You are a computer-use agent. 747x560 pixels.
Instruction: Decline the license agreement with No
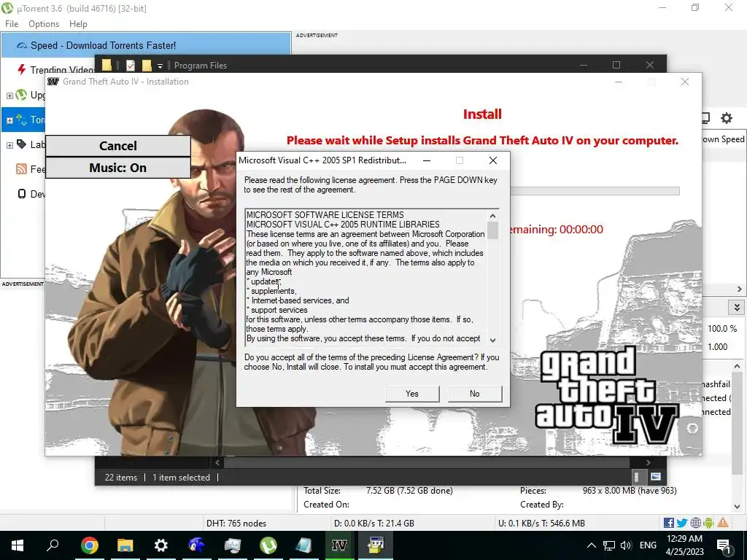(474, 394)
